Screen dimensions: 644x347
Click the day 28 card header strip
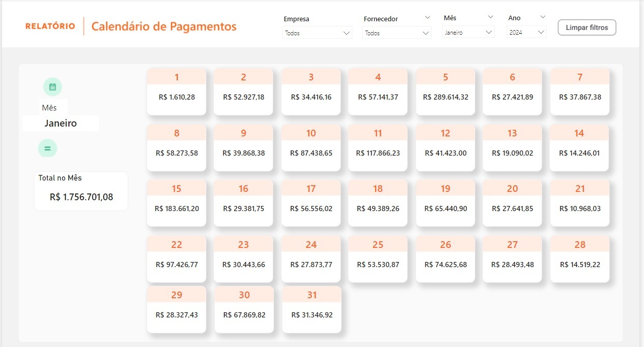(x=580, y=244)
